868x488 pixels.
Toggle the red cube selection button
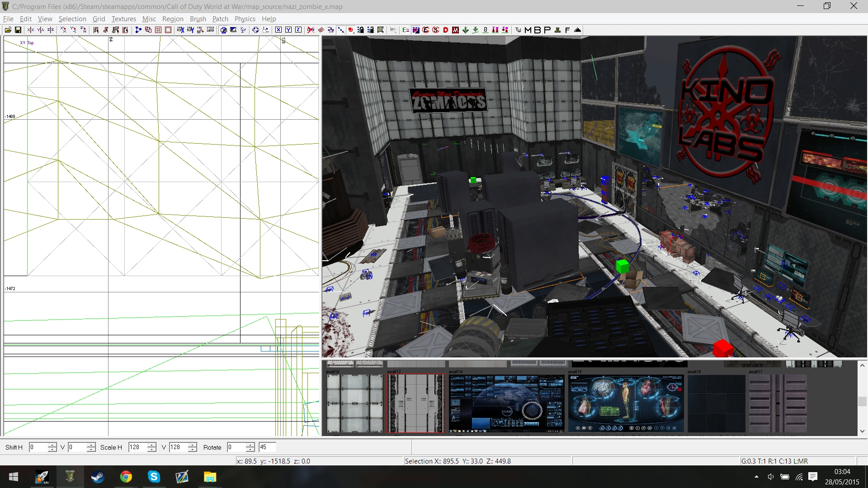[351, 30]
